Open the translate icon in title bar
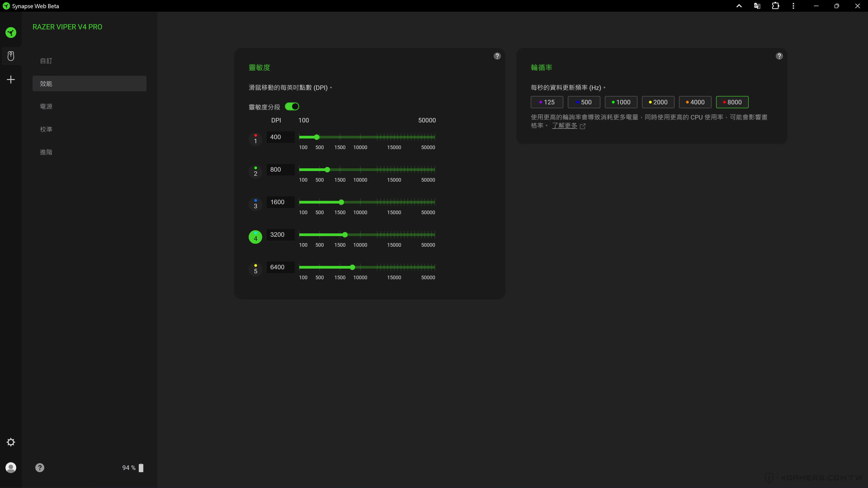This screenshot has height=488, width=868. point(757,6)
